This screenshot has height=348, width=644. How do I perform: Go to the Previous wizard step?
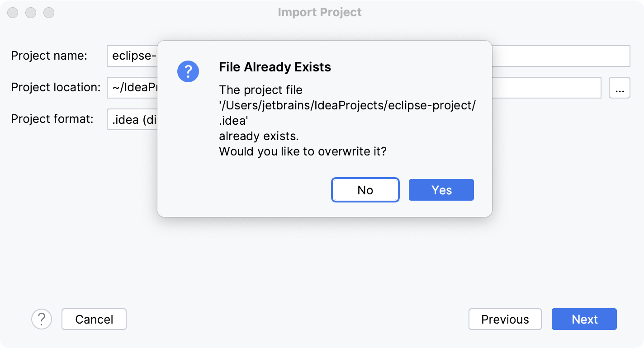click(505, 319)
